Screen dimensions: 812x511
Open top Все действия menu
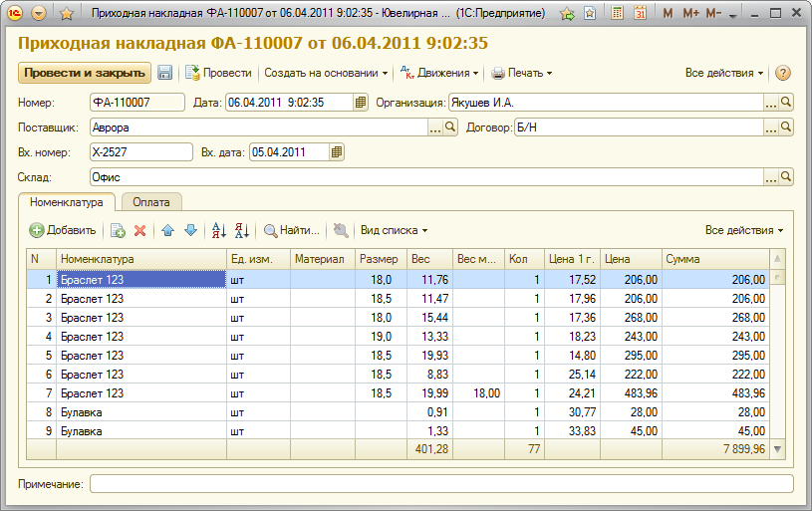[x=724, y=73]
